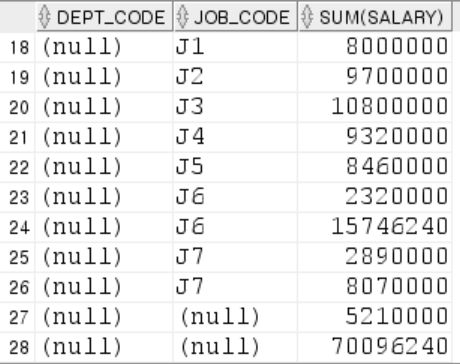The width and height of the screenshot is (460, 364).
Task: Click DEPT_CODE (null) cell in row 20
Action: tap(104, 107)
